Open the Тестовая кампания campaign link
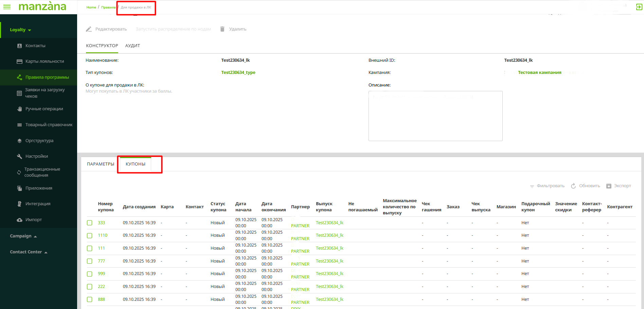Image resolution: width=644 pixels, height=309 pixels. pyautogui.click(x=539, y=73)
